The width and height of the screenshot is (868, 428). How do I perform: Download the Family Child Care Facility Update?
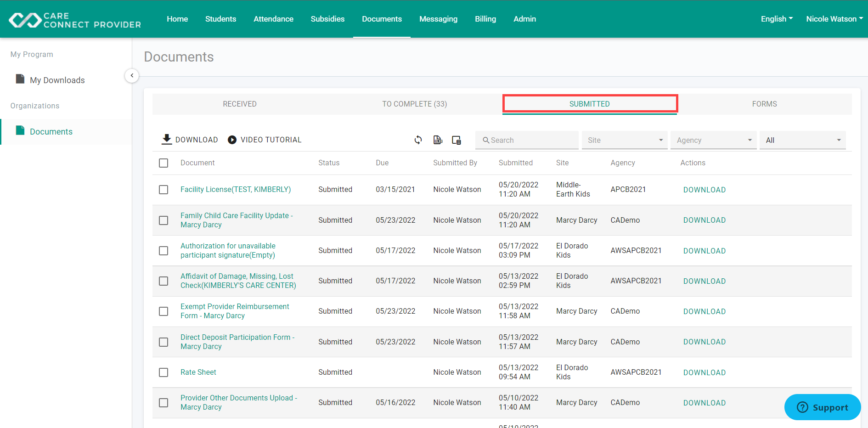[705, 220]
